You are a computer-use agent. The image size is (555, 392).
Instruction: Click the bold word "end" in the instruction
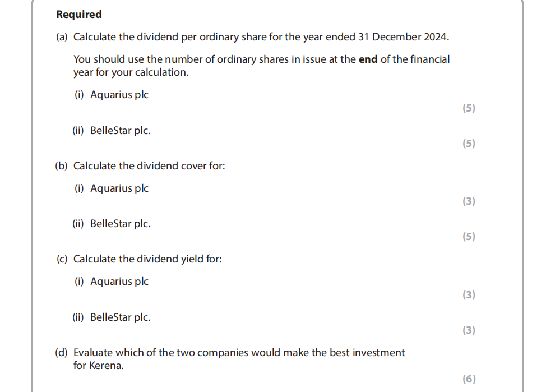pos(368,59)
